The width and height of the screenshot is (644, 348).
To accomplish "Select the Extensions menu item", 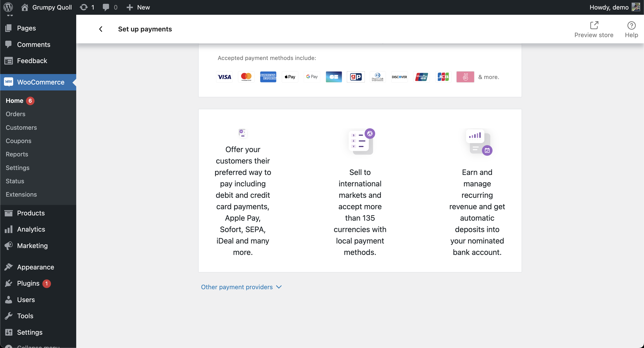I will coord(21,194).
